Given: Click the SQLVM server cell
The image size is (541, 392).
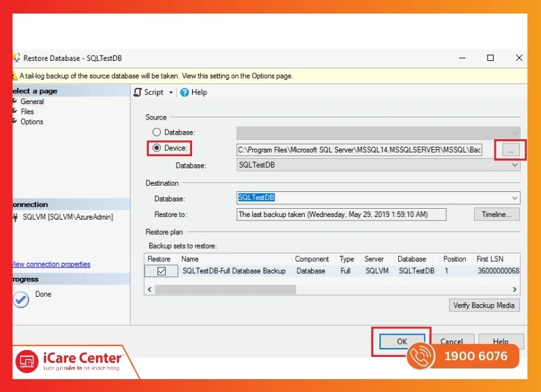Looking at the screenshot, I should pyautogui.click(x=377, y=271).
